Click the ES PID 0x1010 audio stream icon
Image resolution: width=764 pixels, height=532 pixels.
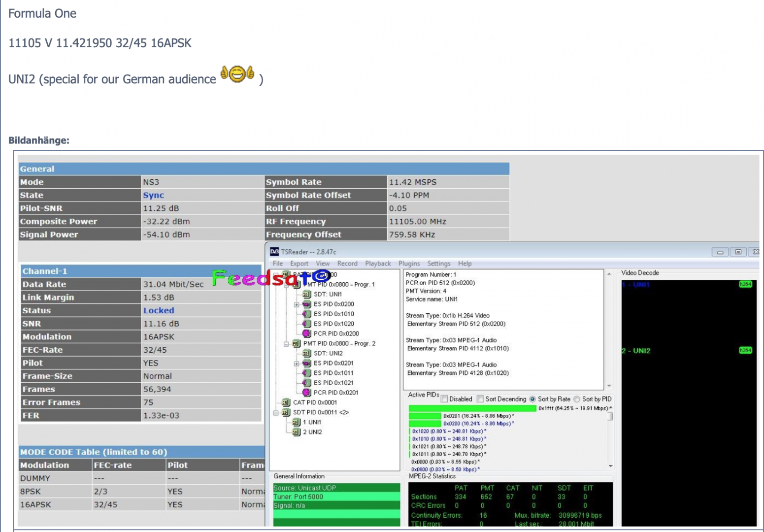tap(306, 314)
